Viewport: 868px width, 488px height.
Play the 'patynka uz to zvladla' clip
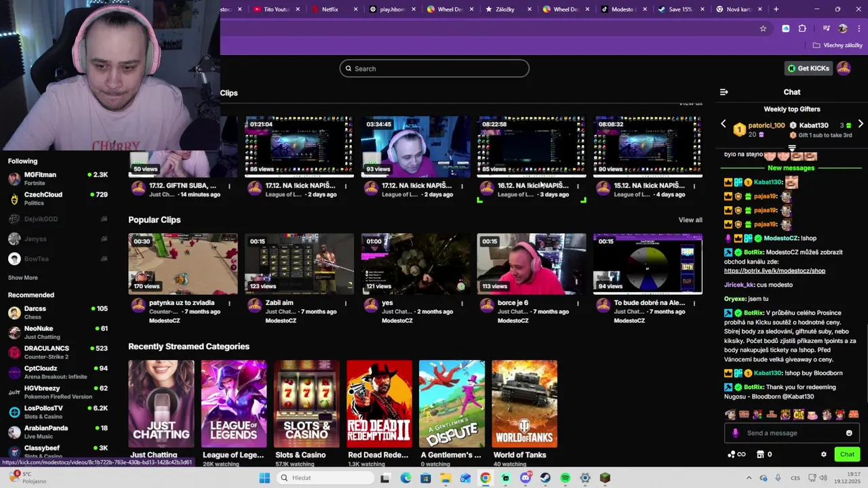(183, 264)
